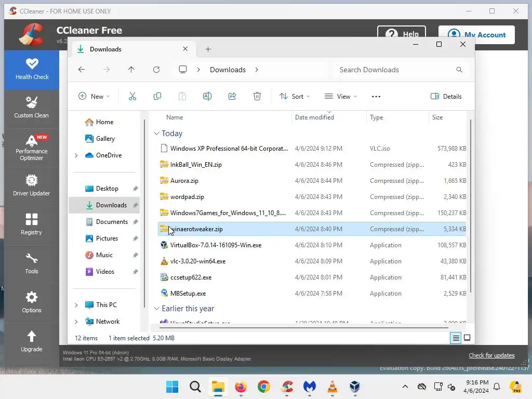The image size is (532, 399).
Task: Click the Copy icon in Explorer toolbar
Action: 157,96
